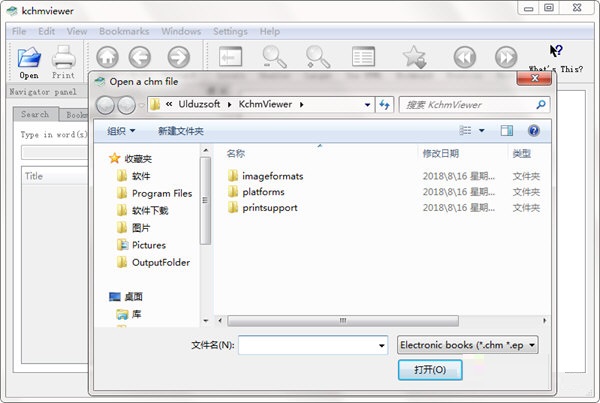The width and height of the screenshot is (600, 403).
Task: Open the 组织 dropdown menu
Action: click(121, 131)
